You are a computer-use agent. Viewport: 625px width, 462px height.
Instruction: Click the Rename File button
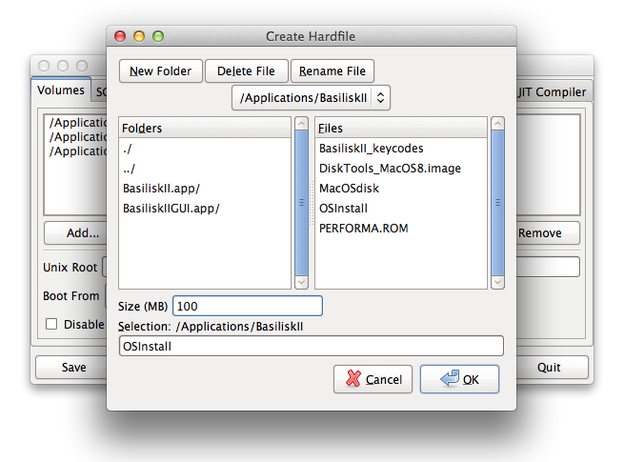pos(332,71)
